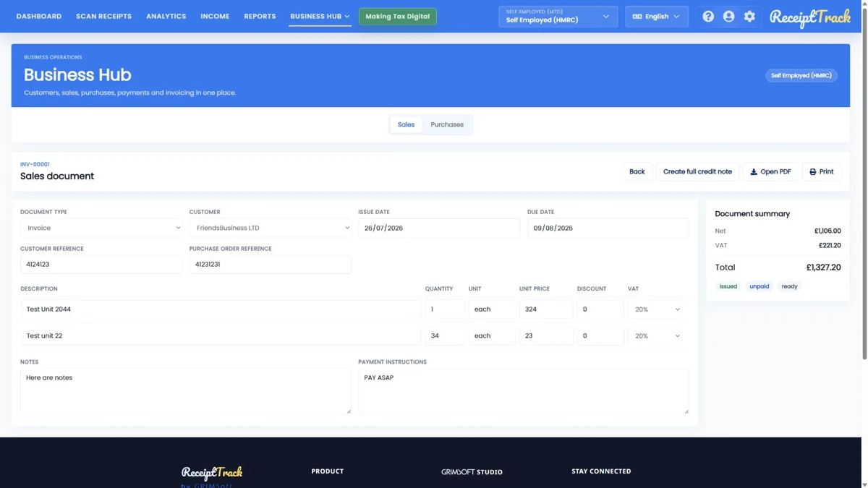The height and width of the screenshot is (488, 868).
Task: Open Reports in the navigation
Action: [x=260, y=16]
